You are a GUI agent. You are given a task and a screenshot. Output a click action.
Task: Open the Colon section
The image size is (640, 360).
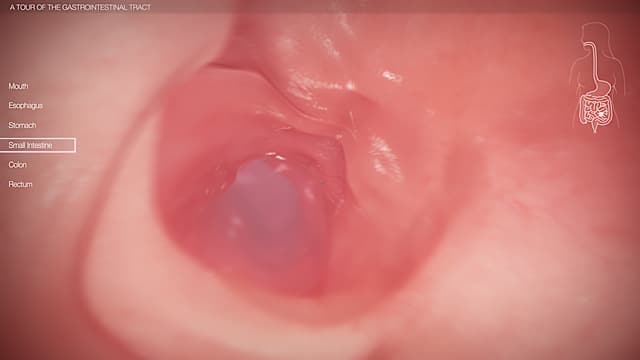(x=18, y=164)
